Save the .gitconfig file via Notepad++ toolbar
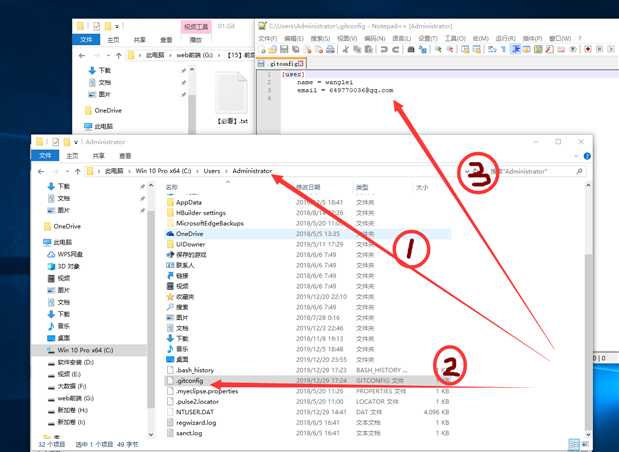Viewport: 619px width, 452px height. (283, 49)
